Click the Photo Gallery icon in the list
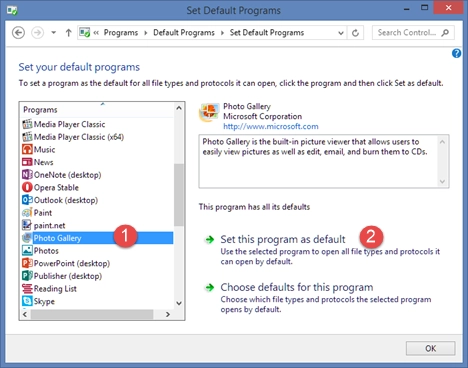The image size is (468, 368). pos(27,238)
